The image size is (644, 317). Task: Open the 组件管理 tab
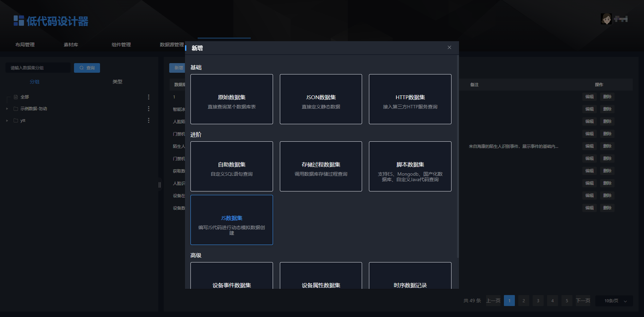[121, 45]
